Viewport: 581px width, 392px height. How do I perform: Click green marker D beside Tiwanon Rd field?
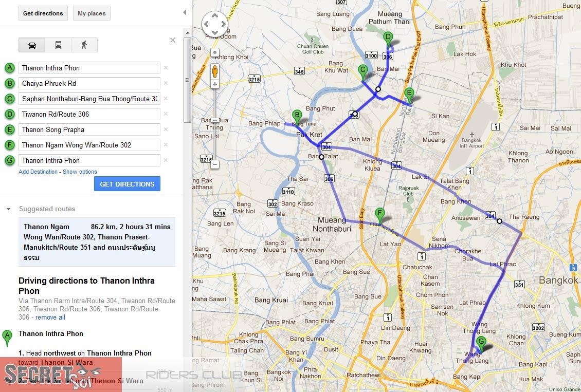point(10,114)
